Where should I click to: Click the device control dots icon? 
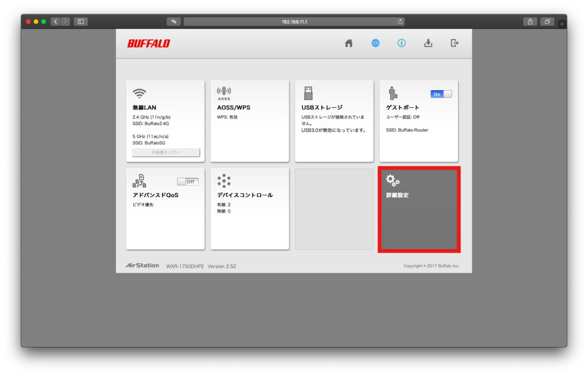224,181
